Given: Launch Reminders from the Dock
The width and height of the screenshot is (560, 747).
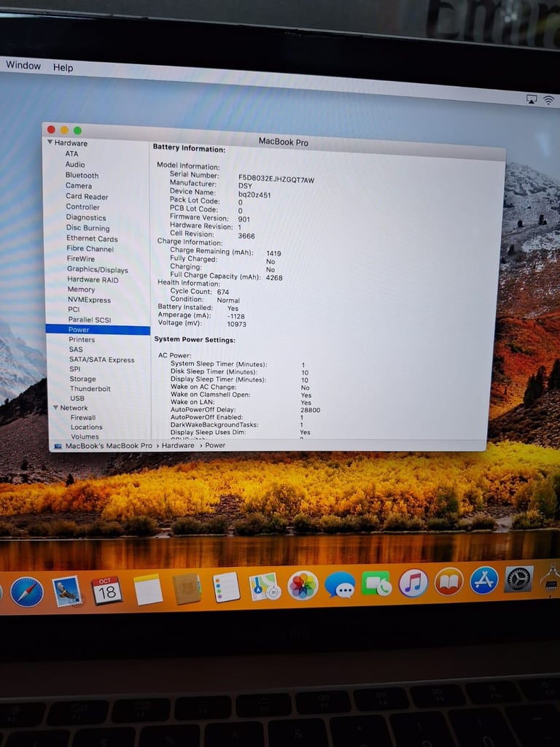Looking at the screenshot, I should [x=226, y=587].
